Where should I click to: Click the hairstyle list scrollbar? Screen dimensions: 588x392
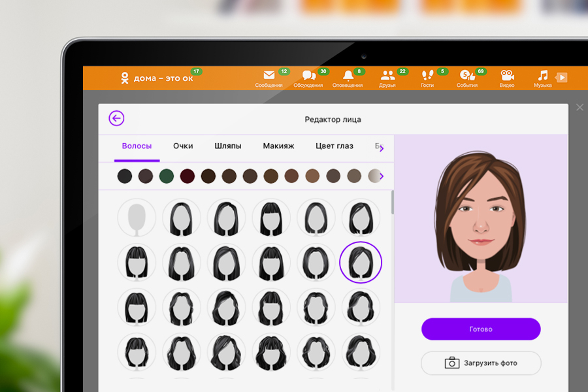[x=392, y=203]
